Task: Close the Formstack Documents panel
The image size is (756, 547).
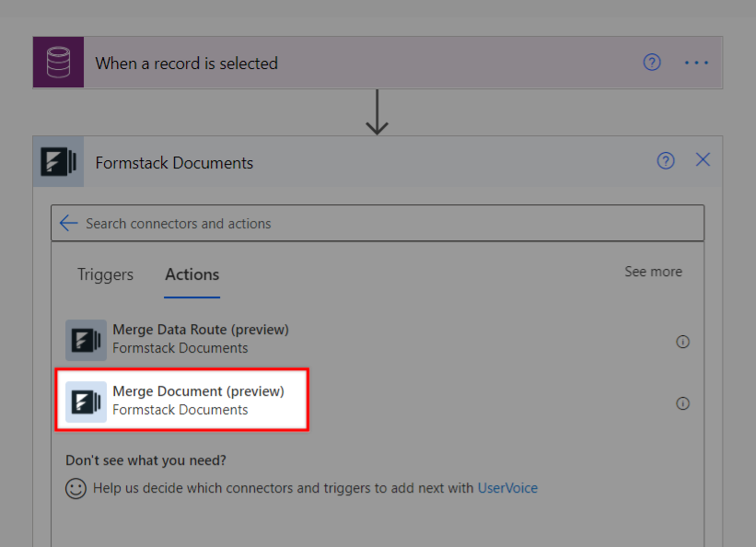Action: tap(703, 160)
